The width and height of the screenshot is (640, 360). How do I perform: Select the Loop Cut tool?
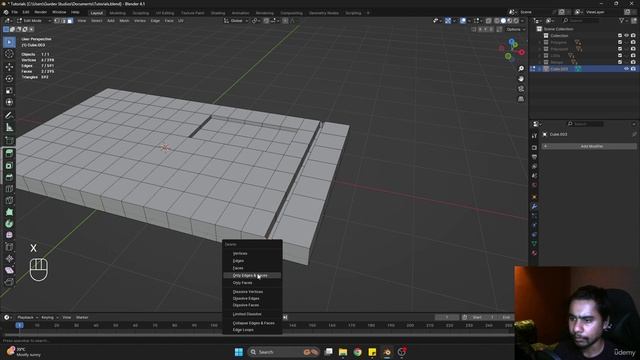point(9,189)
